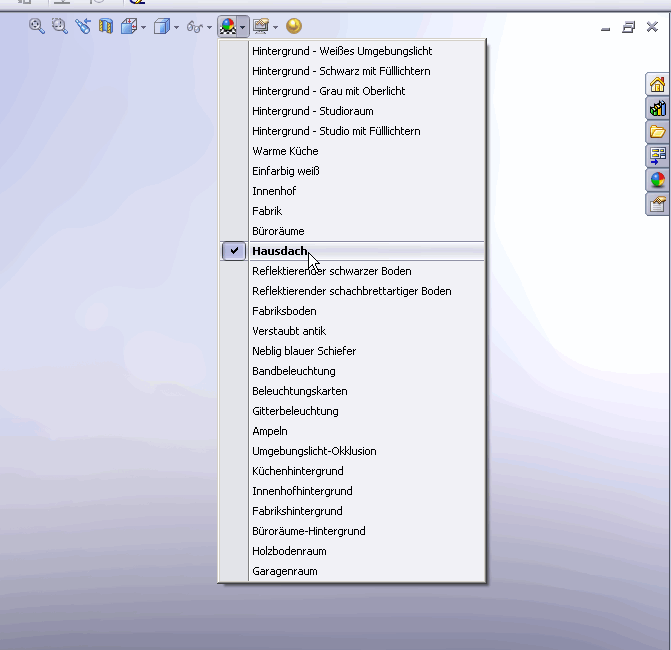Apply the Ampeln scene
Screen dimensions: 671x650
point(352,431)
